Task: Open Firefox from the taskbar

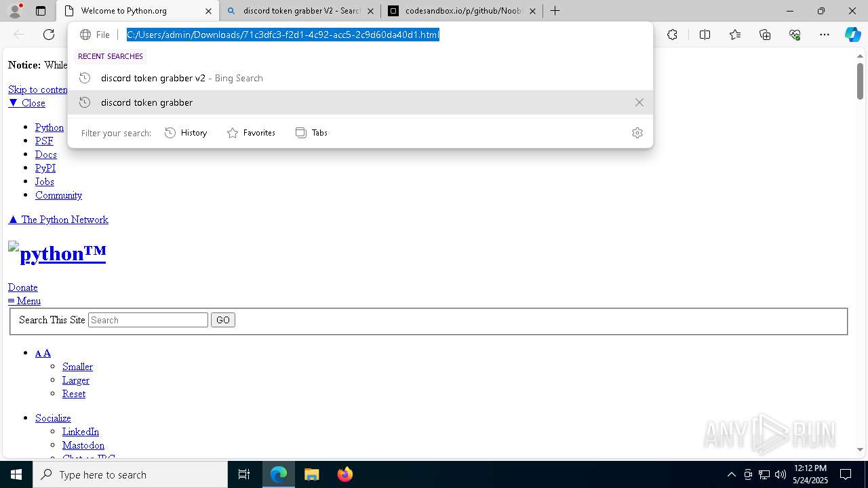Action: coord(344,474)
